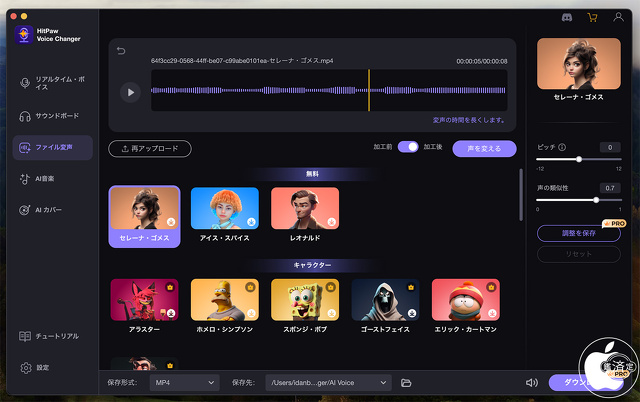The height and width of the screenshot is (402, 640).
Task: Play the uploaded audio clip
Action: 130,92
